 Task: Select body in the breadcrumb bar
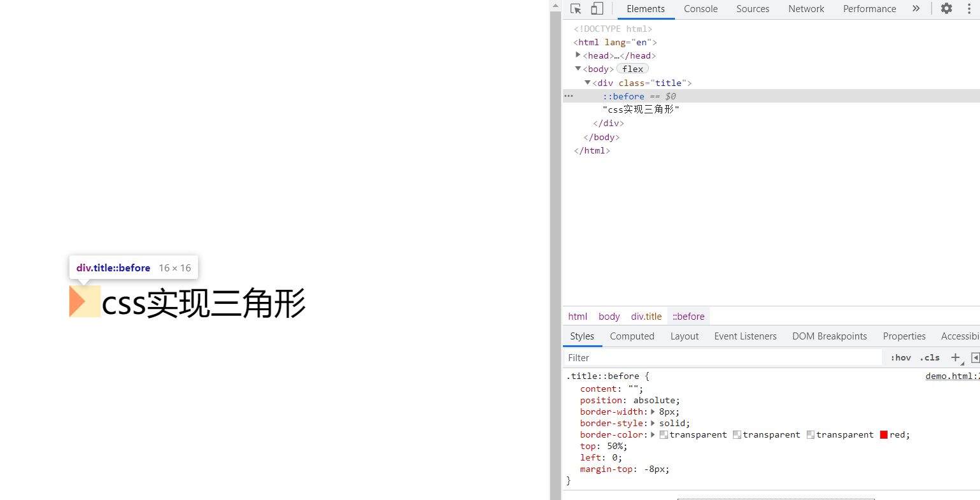click(609, 317)
